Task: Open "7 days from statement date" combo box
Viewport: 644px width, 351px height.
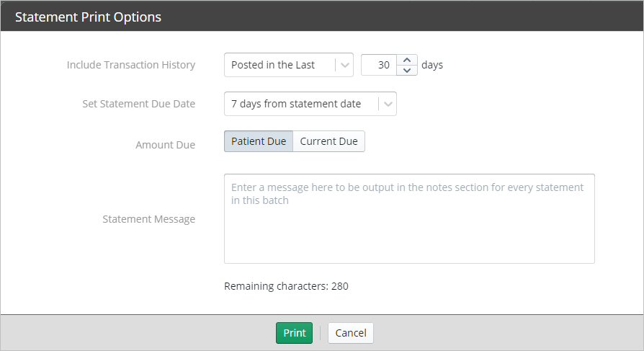Action: point(301,104)
